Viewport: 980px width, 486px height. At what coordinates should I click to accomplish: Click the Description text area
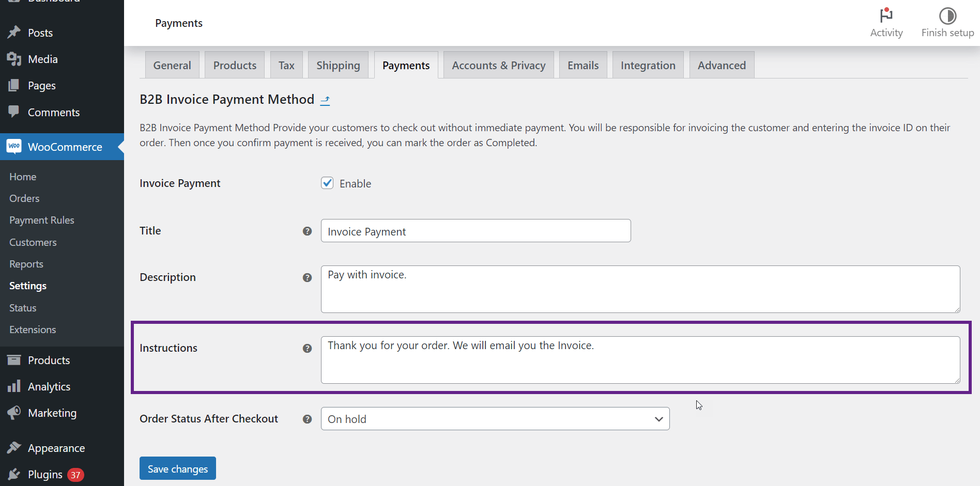tap(639, 289)
